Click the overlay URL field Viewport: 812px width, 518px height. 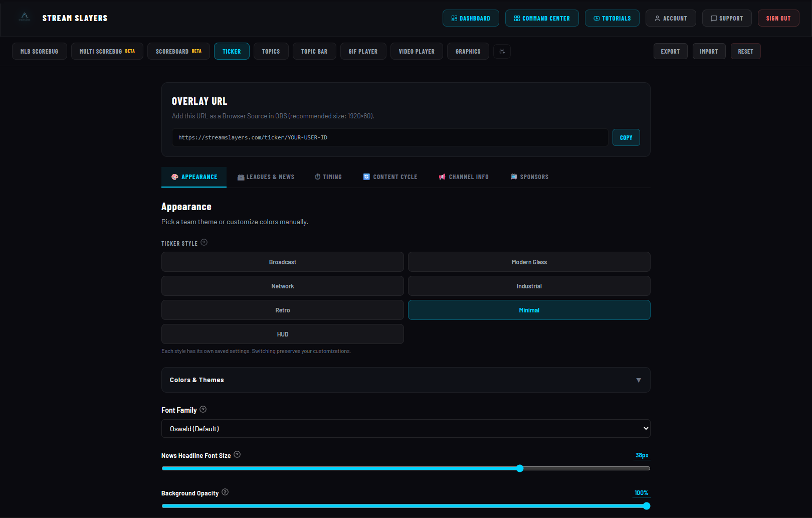point(390,137)
